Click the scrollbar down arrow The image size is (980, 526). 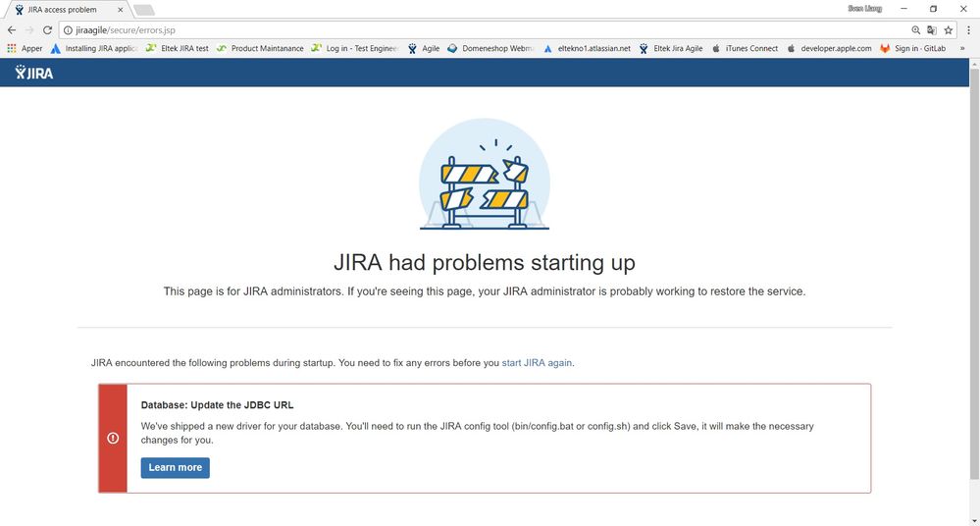pyautogui.click(x=974, y=520)
